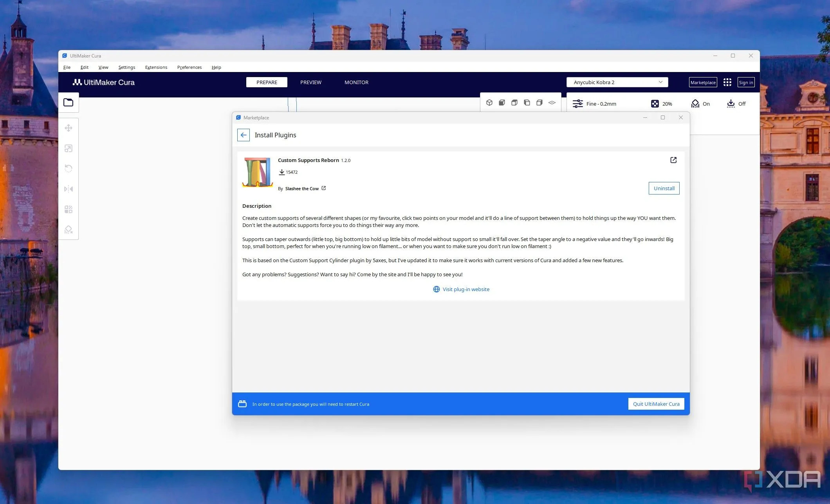Select the Support Blocker tool
The image size is (830, 504).
click(69, 230)
